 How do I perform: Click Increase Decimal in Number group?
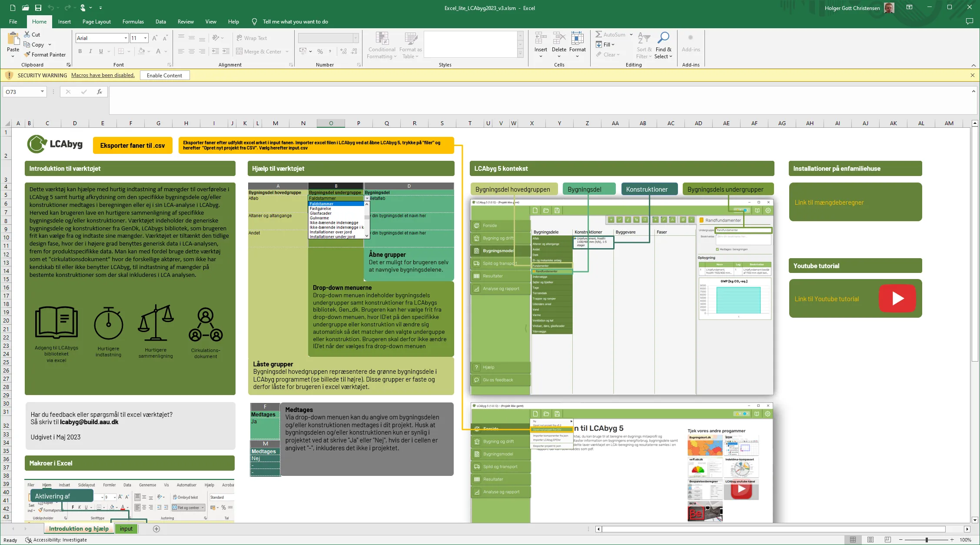[344, 51]
